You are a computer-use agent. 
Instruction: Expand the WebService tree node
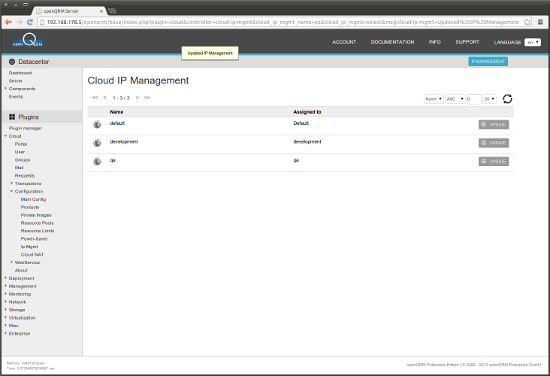point(12,262)
